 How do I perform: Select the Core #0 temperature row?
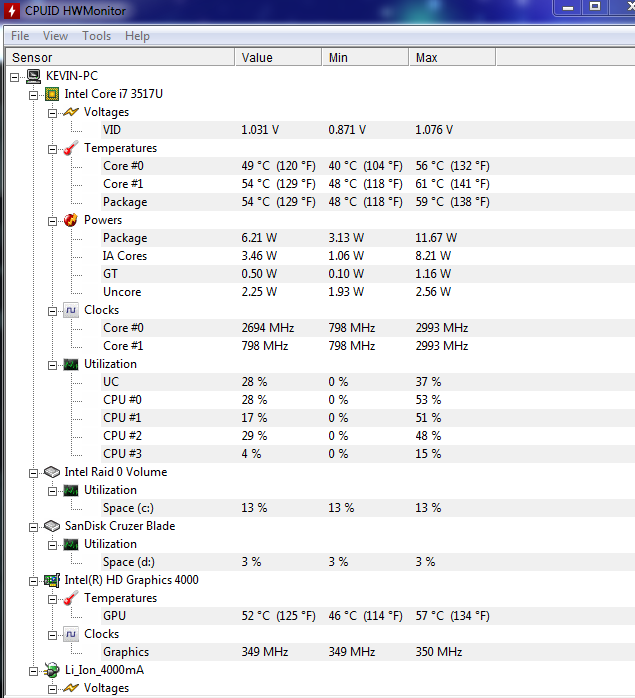pyautogui.click(x=368, y=166)
